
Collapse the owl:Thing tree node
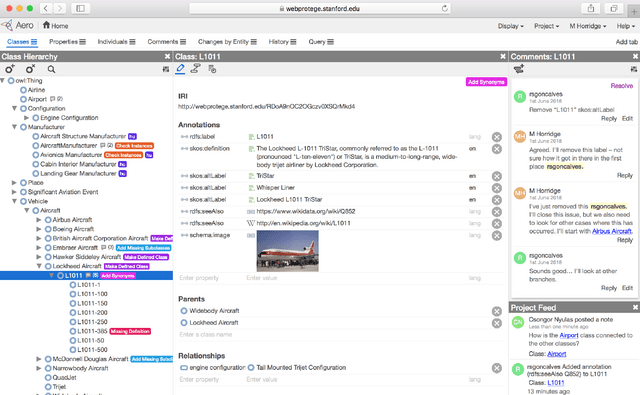[3, 81]
